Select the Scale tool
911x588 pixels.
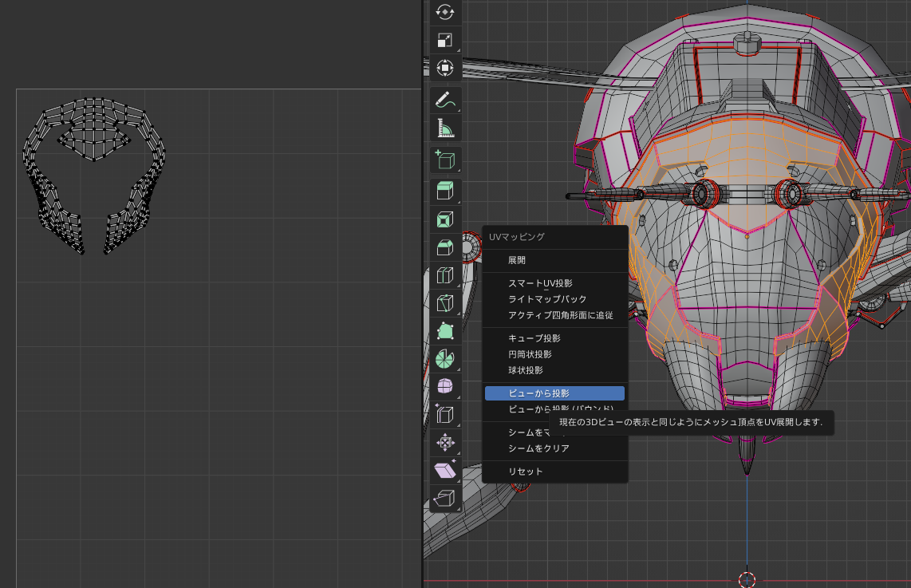445,41
